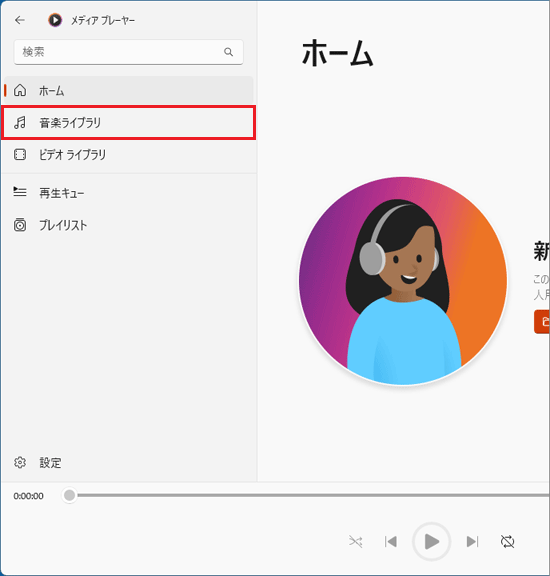Open ホーム in the sidebar
This screenshot has height=576, width=550.
128,90
